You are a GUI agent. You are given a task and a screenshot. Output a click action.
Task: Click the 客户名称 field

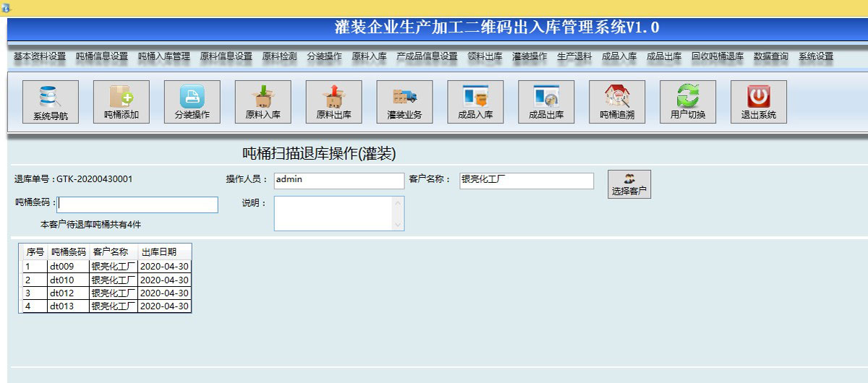pos(527,181)
